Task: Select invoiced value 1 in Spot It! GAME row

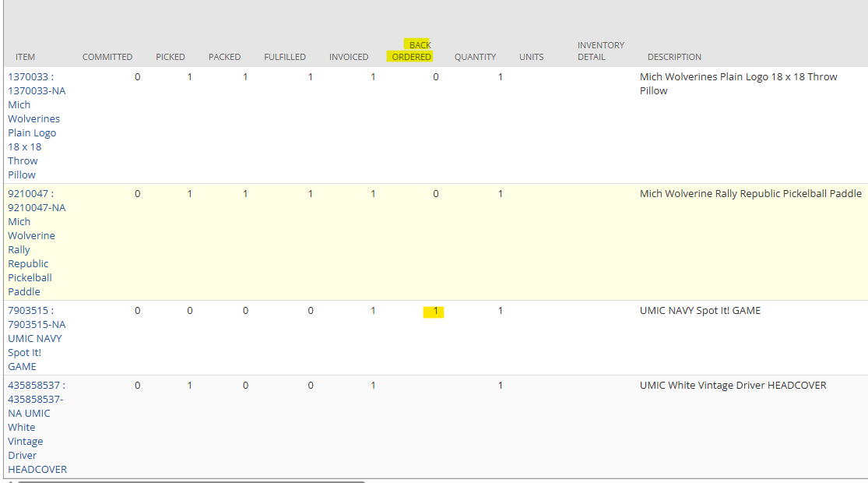Action: pos(373,311)
